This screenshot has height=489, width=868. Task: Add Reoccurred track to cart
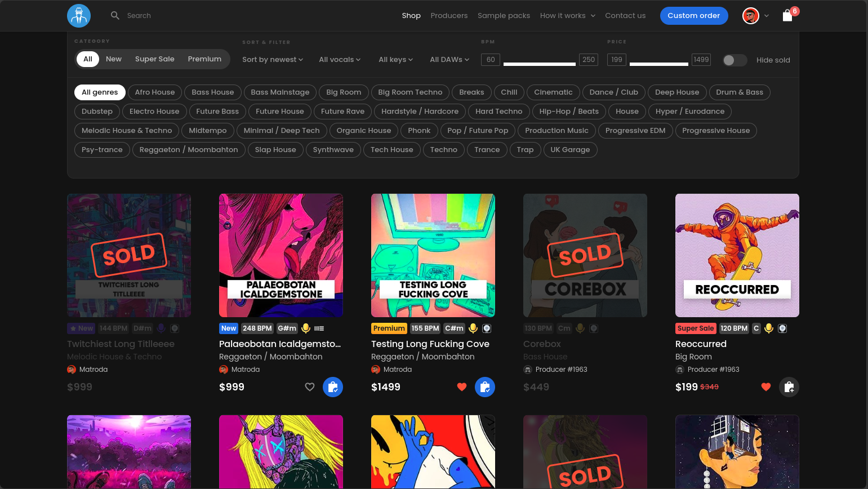click(789, 387)
